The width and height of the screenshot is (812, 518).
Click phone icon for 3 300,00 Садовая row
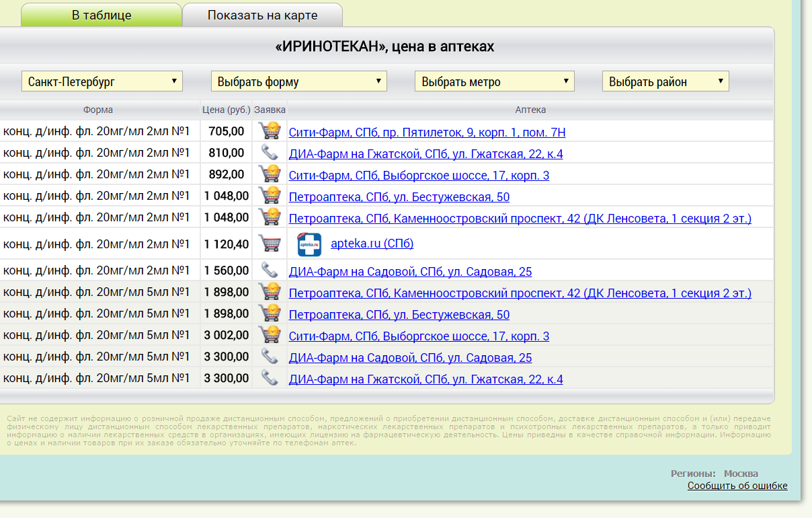(x=270, y=357)
